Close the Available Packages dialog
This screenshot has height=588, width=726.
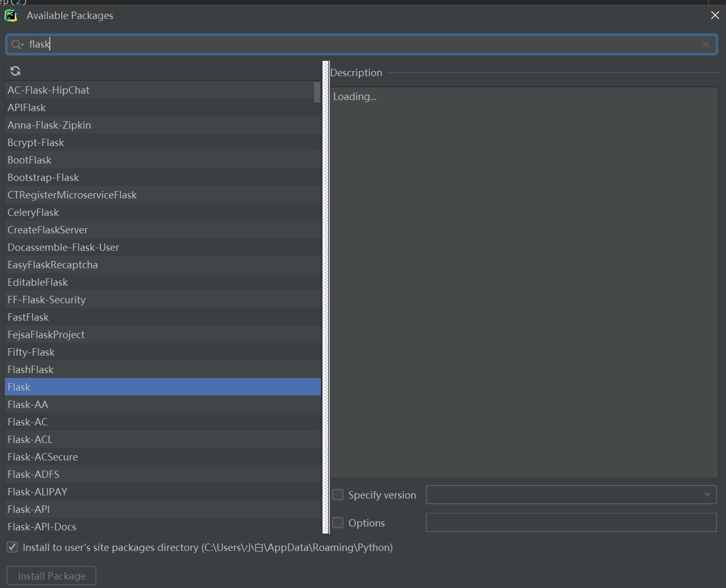point(715,15)
